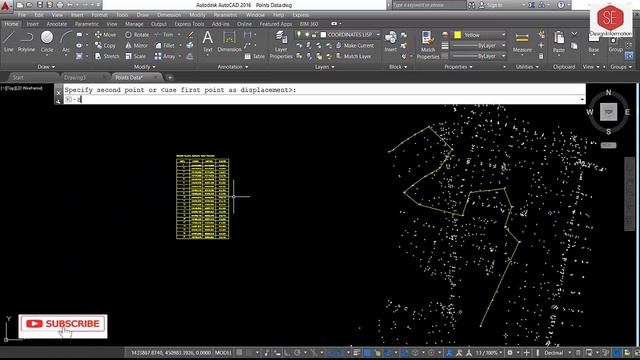Insert a Table from Annotation panel
Screen dimensions: 640x360
coord(254,56)
